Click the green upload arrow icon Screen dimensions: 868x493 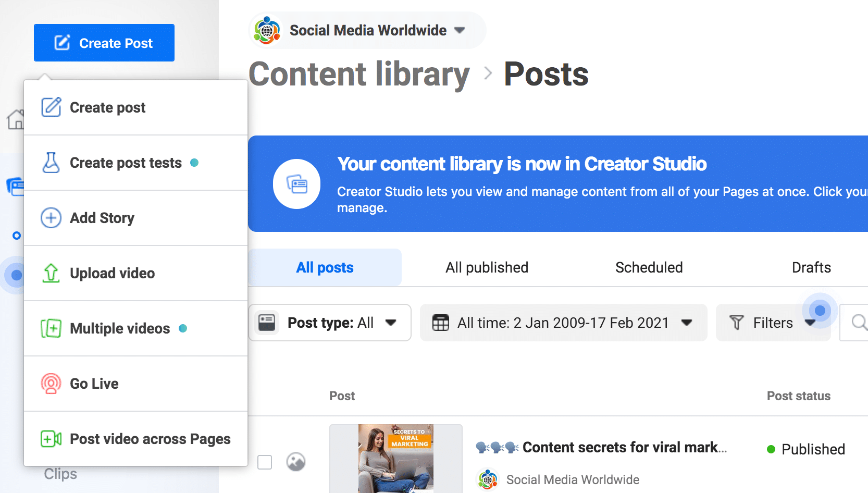tap(51, 273)
